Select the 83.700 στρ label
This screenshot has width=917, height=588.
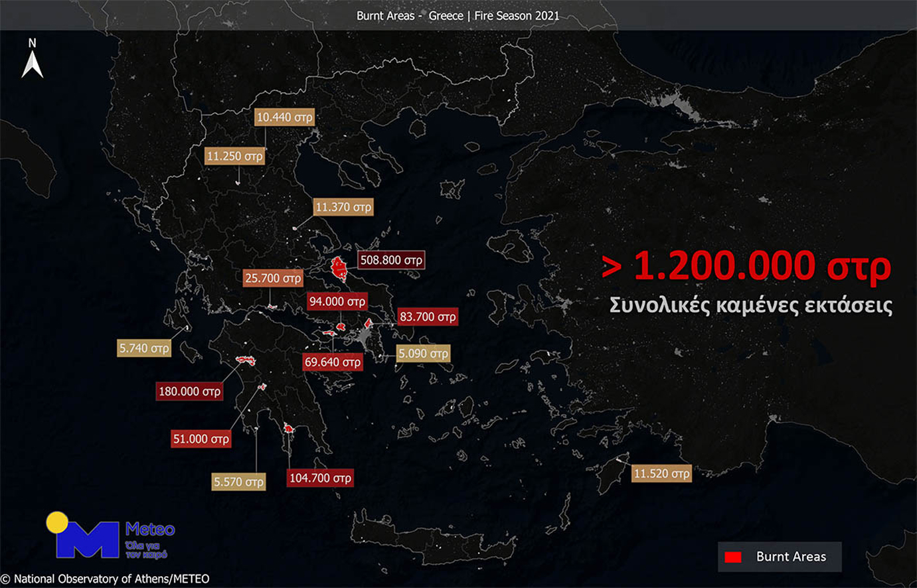pos(428,317)
